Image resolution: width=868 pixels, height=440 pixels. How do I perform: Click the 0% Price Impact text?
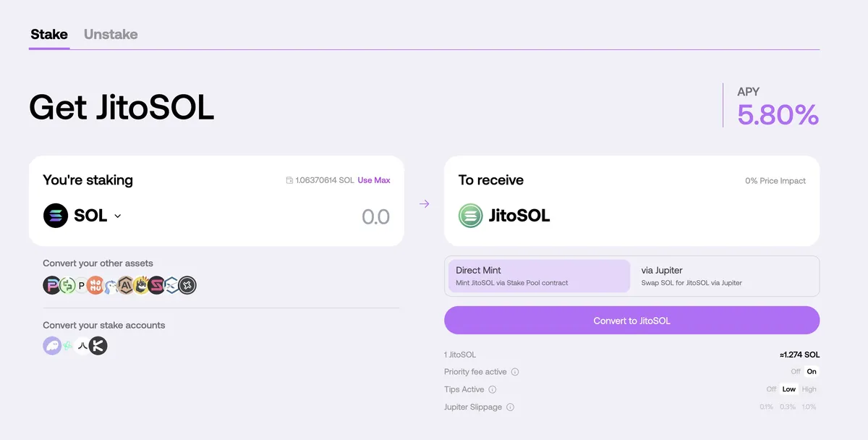click(x=775, y=181)
